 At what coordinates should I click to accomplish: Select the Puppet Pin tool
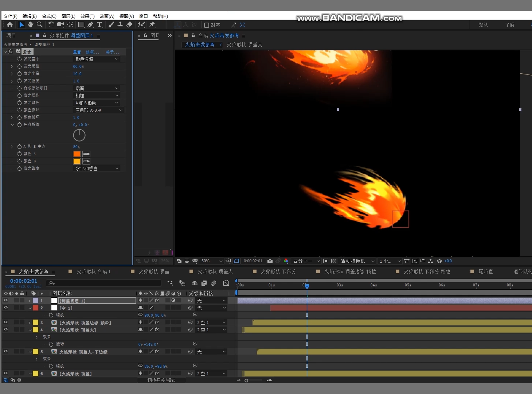point(152,25)
